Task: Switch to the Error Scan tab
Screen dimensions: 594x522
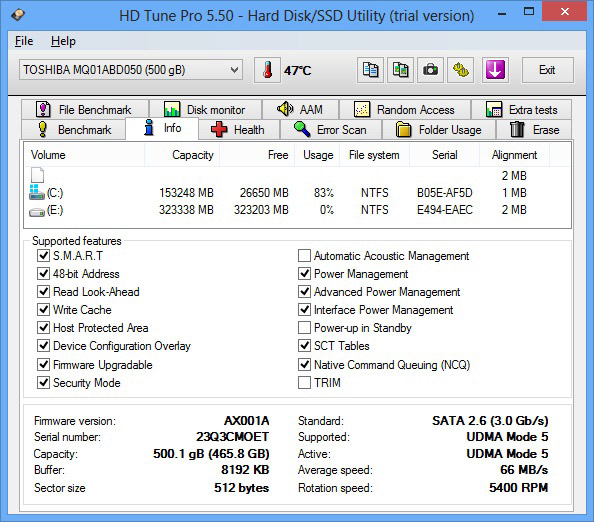Action: [x=331, y=130]
